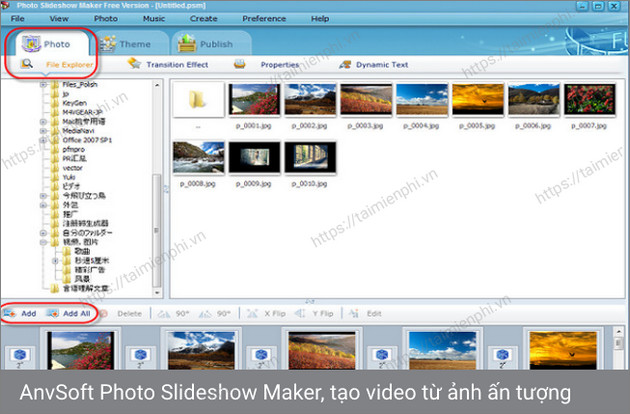Select thumbnail p_0010.jpg
The height and width of the screenshot is (414, 630).
[310, 158]
